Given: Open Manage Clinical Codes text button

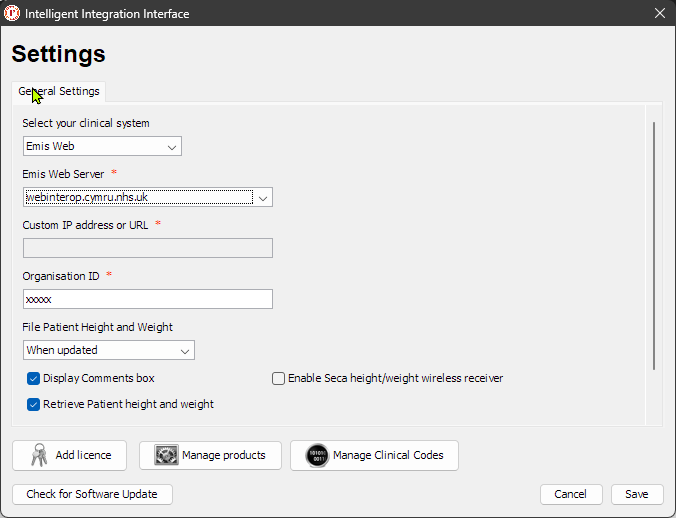Looking at the screenshot, I should coord(388,455).
